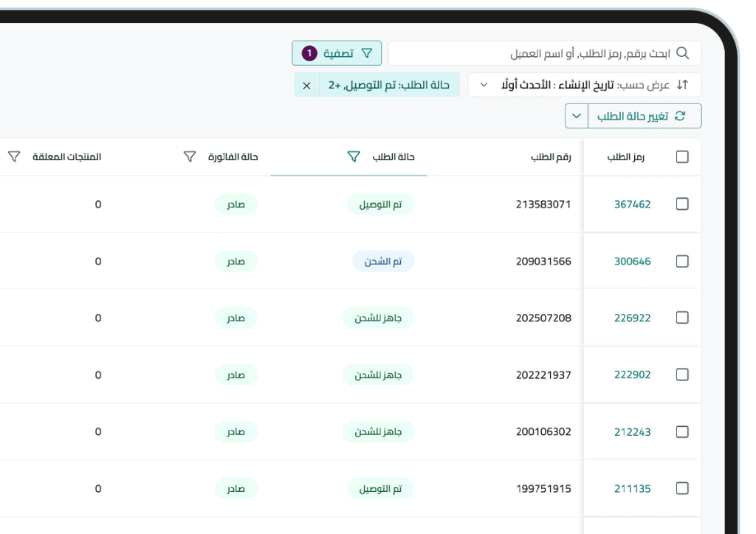This screenshot has width=756, height=534.
Task: Open order link 300646
Action: click(632, 261)
